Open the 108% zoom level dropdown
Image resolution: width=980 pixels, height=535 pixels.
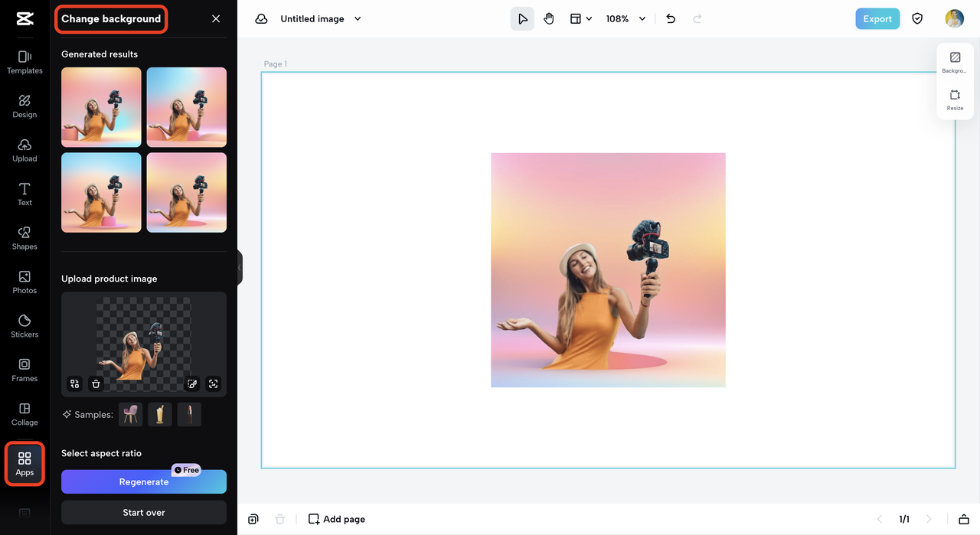[x=626, y=18]
